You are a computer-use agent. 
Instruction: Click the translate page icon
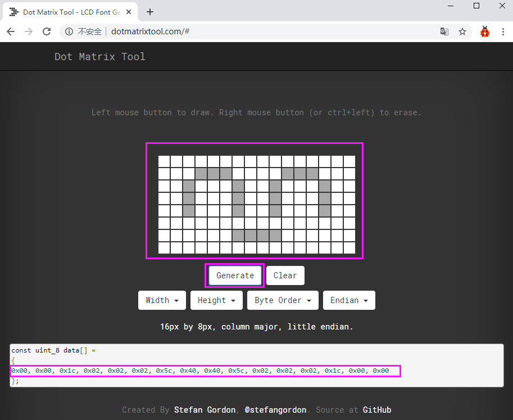coord(444,31)
